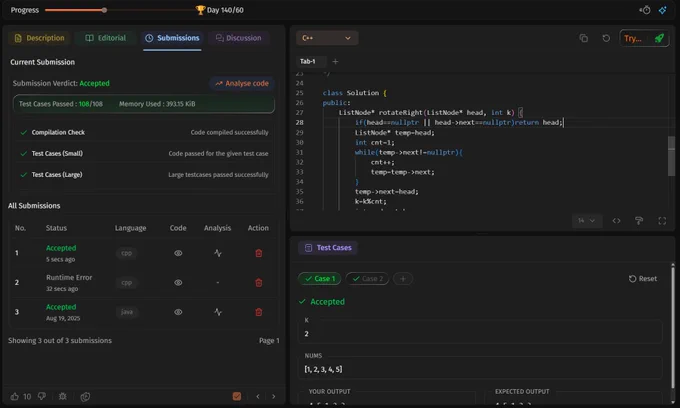Click the rocket submit icon
The width and height of the screenshot is (680, 408).
659,38
